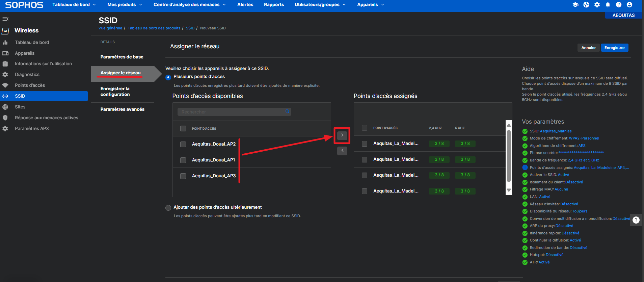This screenshot has width=644, height=282.
Task: Select Plusieurs points d'accès radio button
Action: click(x=168, y=77)
